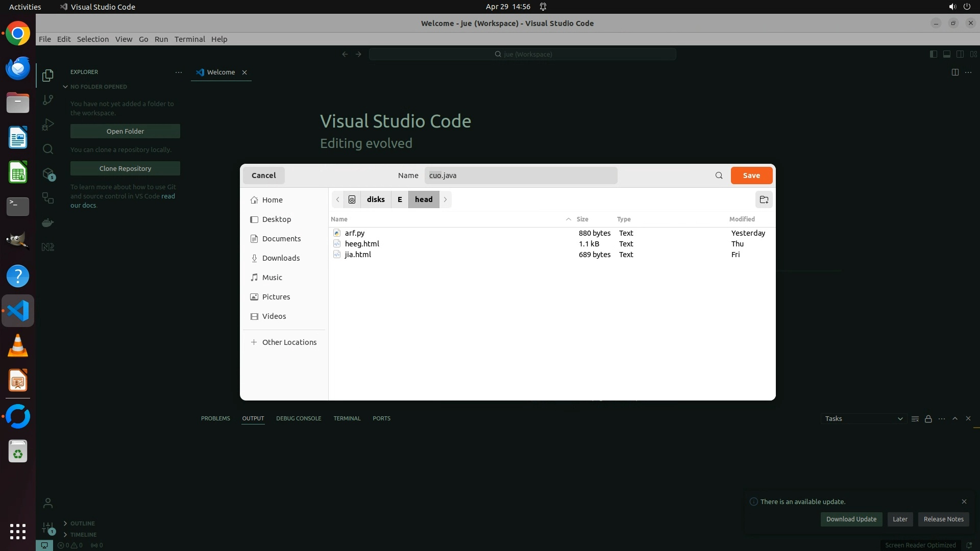Click the Size column header
Image resolution: width=980 pixels, height=551 pixels.
coord(582,219)
